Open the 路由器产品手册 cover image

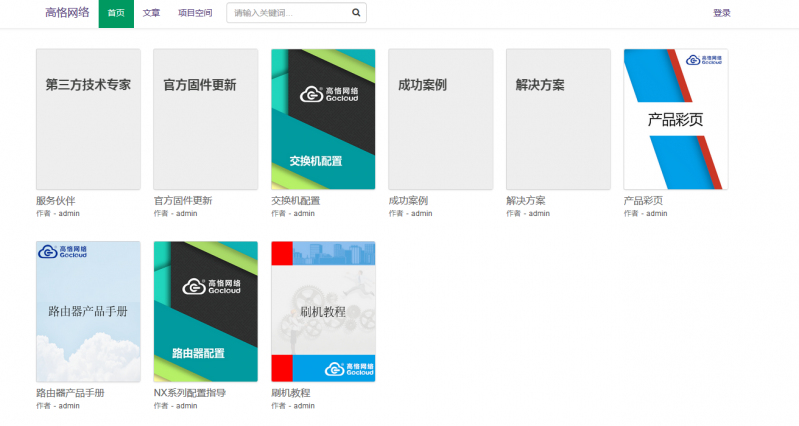pyautogui.click(x=88, y=311)
